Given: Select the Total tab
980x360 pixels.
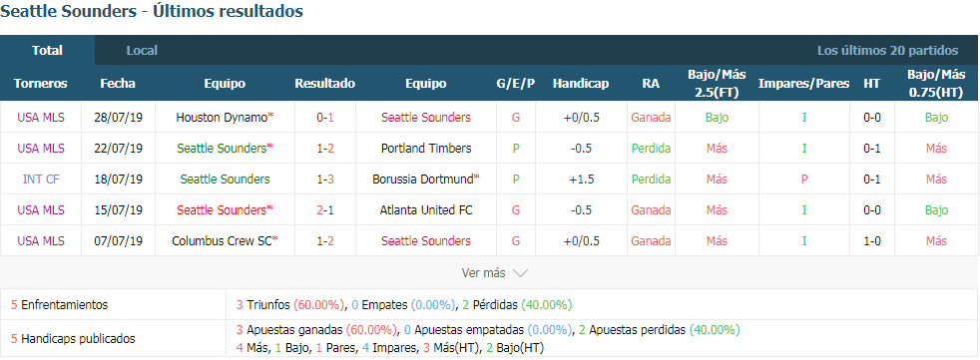Looking at the screenshot, I should (x=48, y=51).
